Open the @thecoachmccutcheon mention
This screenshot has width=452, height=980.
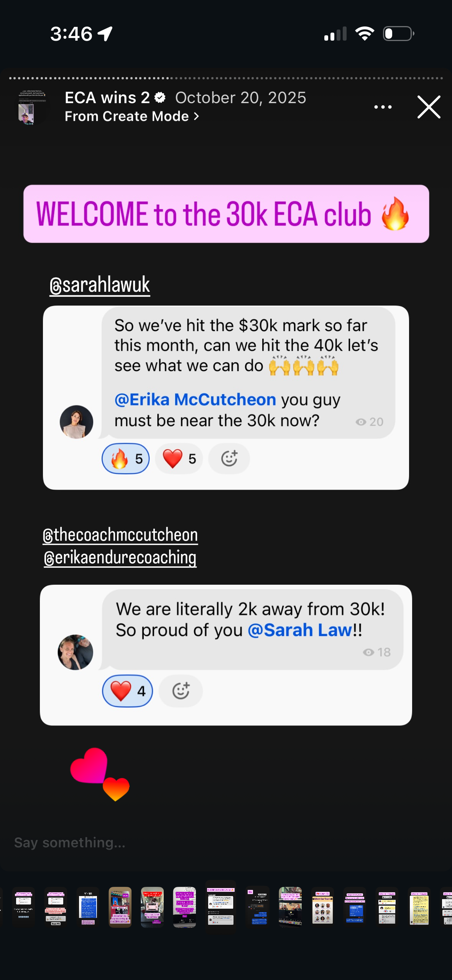coord(120,535)
